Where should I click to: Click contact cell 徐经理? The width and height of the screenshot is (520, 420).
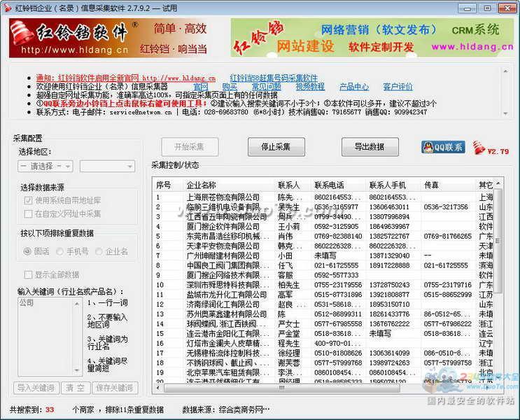tap(289, 353)
